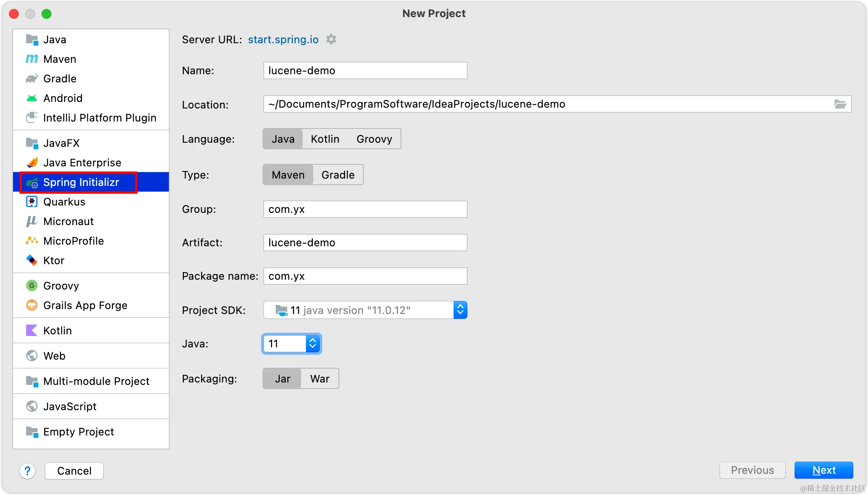Switch Language to Kotlin
The height and width of the screenshot is (495, 868).
click(325, 139)
